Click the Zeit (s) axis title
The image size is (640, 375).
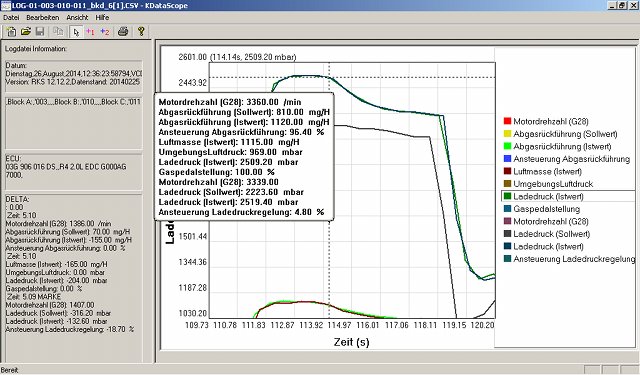coord(351,342)
